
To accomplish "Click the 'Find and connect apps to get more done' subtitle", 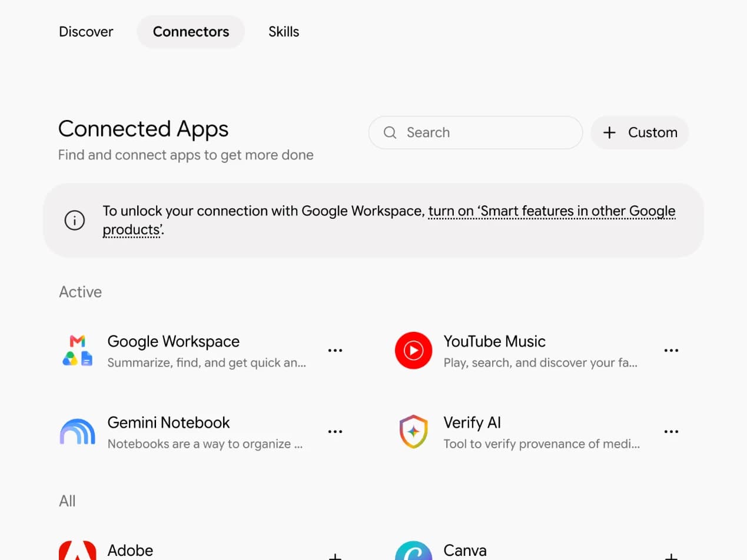I will 186,155.
